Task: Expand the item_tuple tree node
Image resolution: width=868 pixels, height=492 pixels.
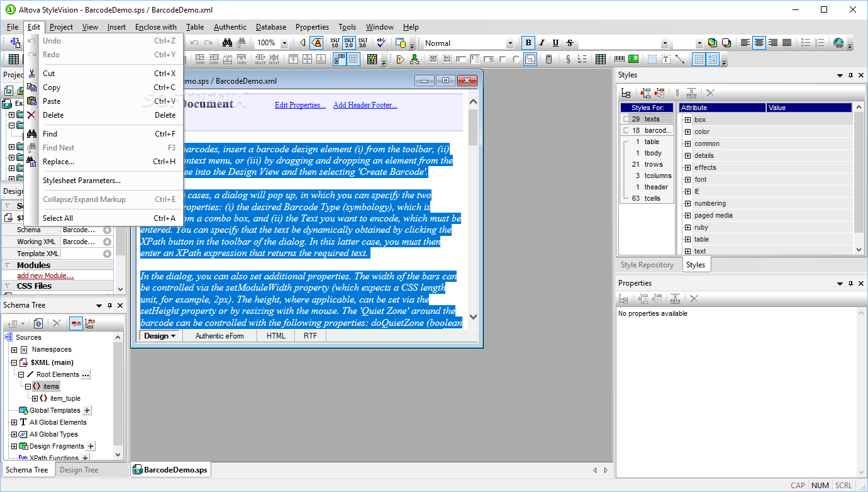Action: 35,398
